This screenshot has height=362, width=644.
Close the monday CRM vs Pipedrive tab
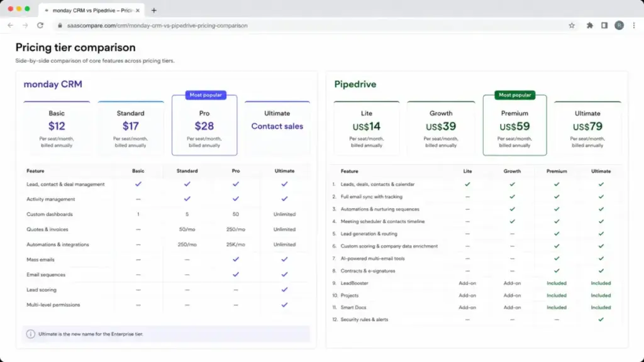tap(138, 10)
